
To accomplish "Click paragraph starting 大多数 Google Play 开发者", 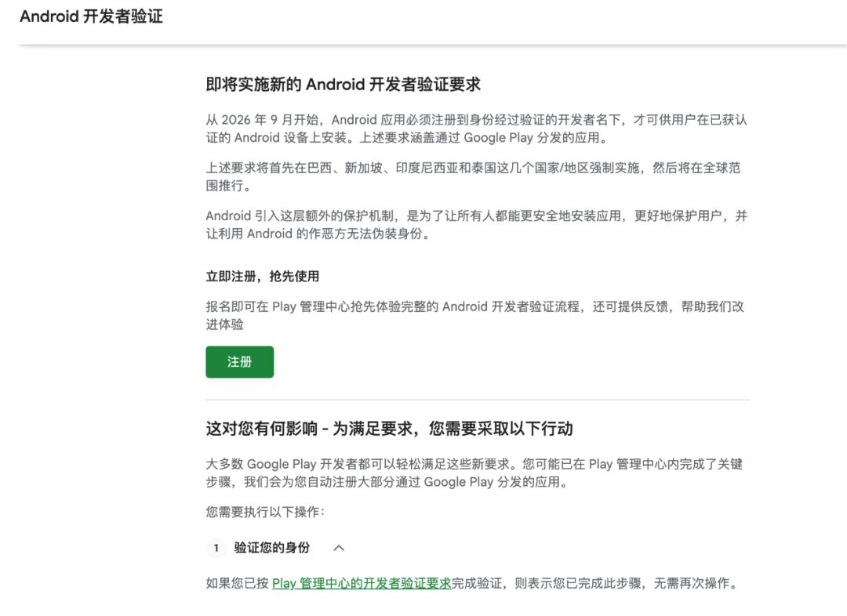I will 474,473.
